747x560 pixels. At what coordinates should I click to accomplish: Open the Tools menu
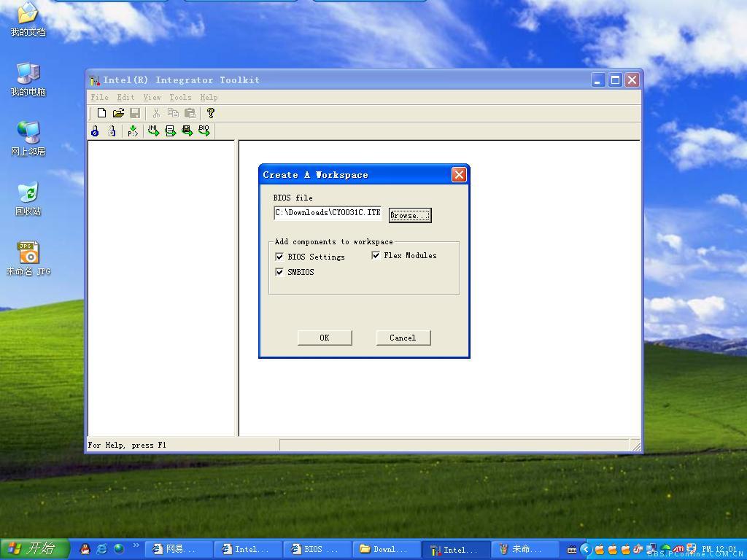pyautogui.click(x=180, y=97)
